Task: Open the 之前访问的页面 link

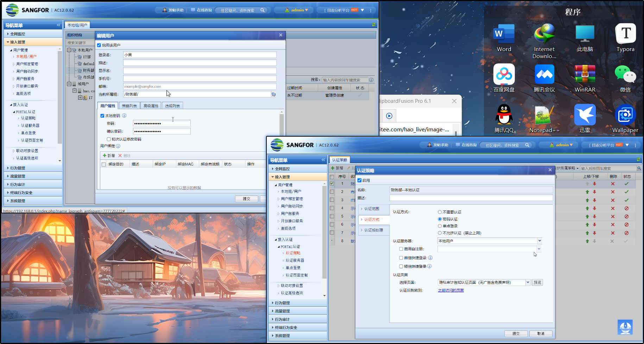Action: [451, 290]
